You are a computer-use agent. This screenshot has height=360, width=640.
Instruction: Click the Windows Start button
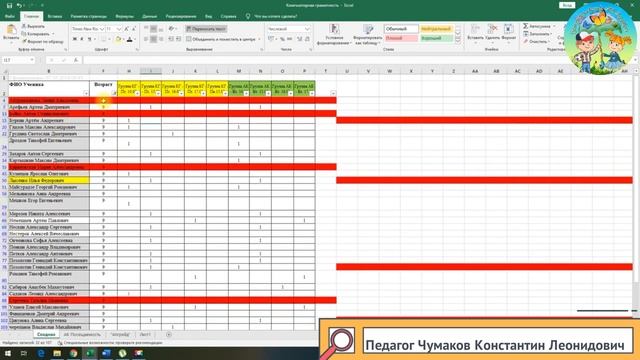point(8,353)
